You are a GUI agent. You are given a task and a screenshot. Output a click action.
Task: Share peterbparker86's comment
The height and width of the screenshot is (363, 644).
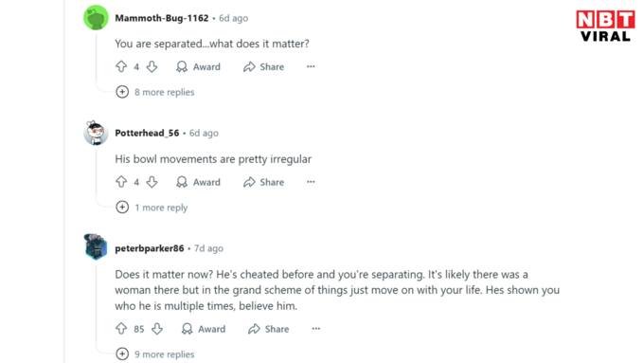[269, 329]
